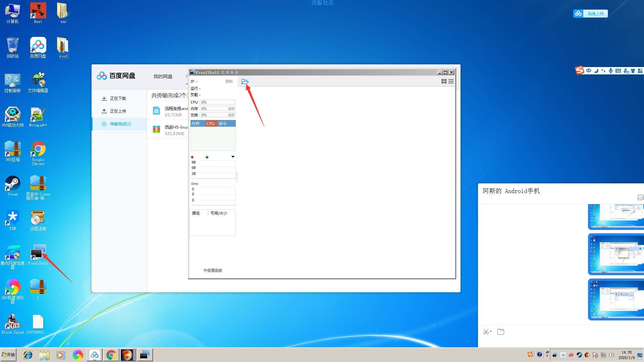The width and height of the screenshot is (644, 362).
Task: Open 我的网盘 tab in Baidu Netdisk
Action: click(x=163, y=76)
